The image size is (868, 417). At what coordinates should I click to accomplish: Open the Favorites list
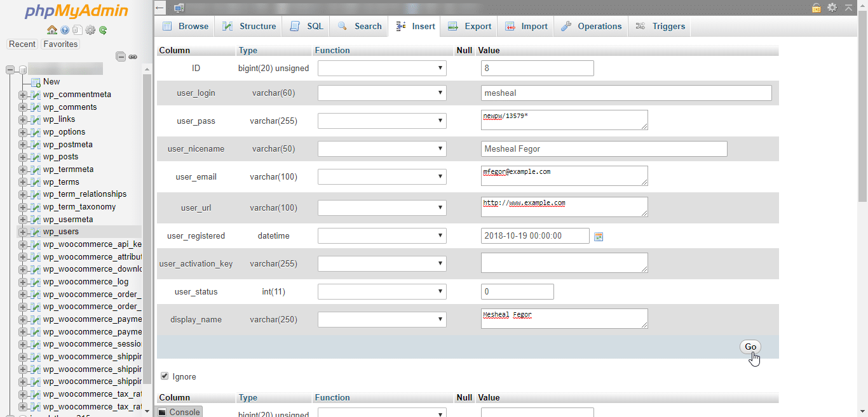pyautogui.click(x=60, y=44)
